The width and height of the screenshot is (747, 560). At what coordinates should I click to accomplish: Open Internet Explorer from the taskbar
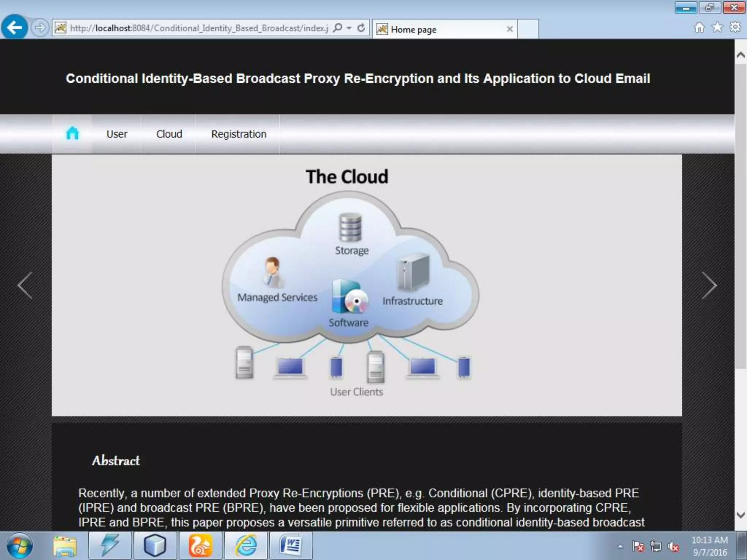[246, 546]
